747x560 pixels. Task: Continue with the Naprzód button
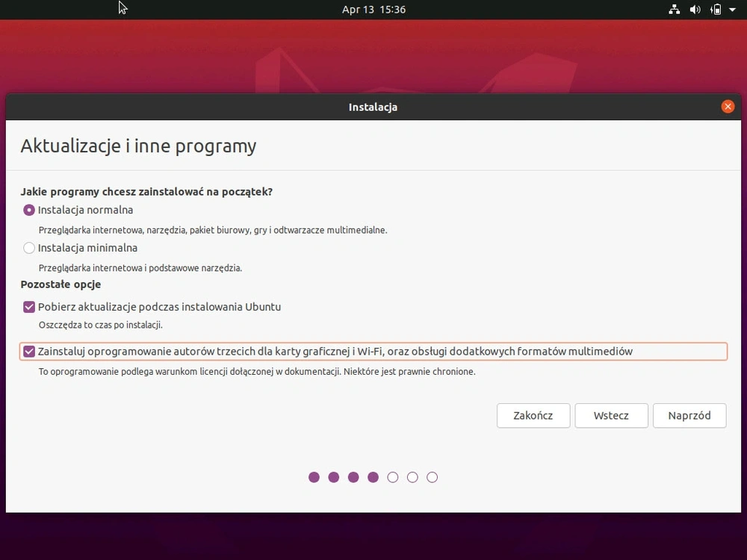689,416
